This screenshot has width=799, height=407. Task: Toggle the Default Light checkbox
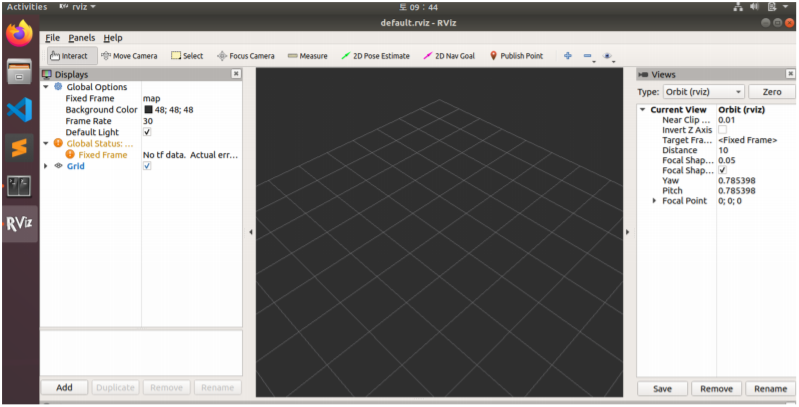147,132
